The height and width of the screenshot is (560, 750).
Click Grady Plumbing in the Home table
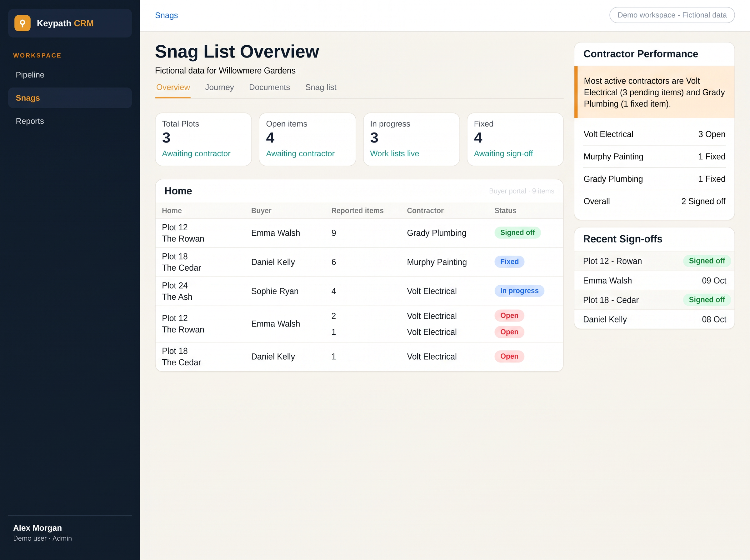point(437,233)
